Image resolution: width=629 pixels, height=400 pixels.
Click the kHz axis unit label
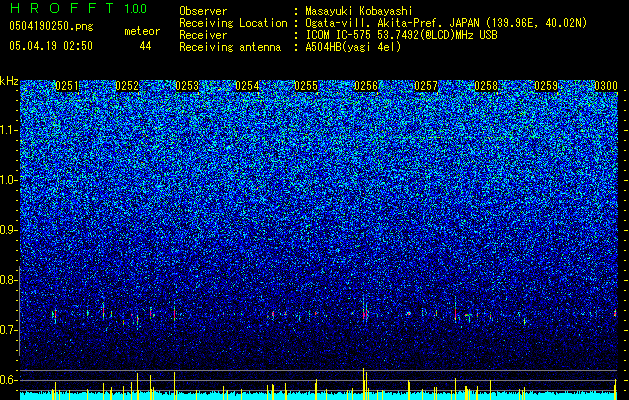coord(9,81)
